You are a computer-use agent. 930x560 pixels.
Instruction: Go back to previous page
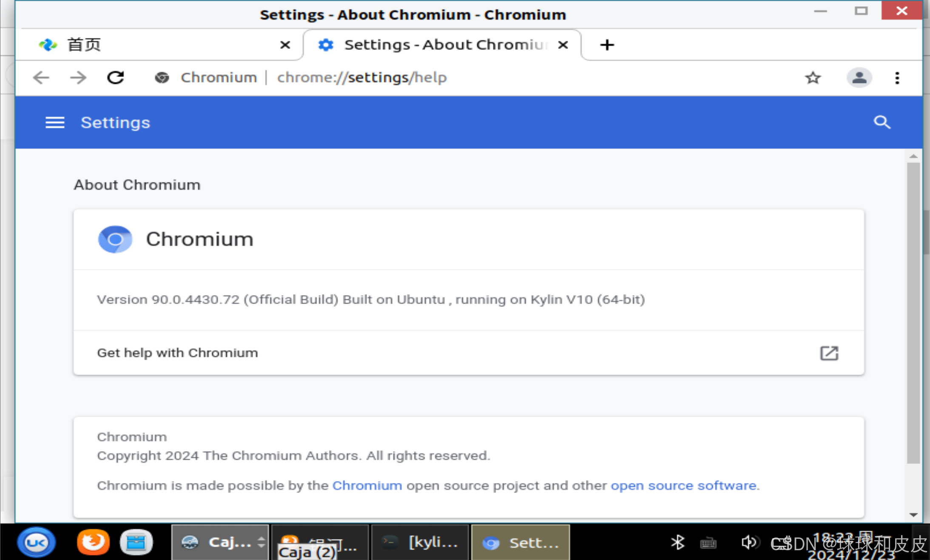coord(41,78)
